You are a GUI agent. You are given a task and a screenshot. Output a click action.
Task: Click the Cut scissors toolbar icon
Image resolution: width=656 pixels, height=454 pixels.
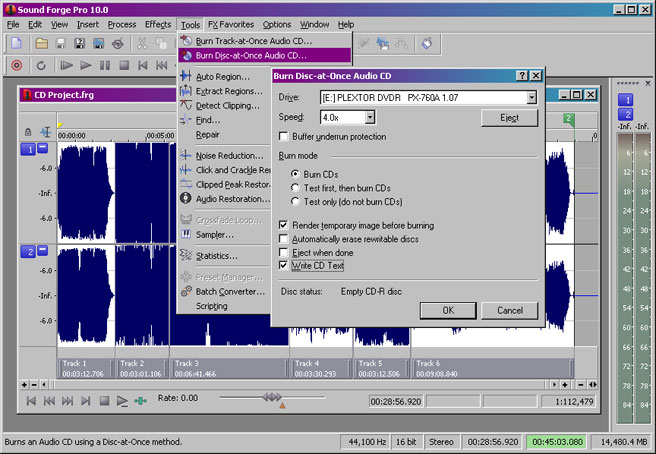pos(142,44)
